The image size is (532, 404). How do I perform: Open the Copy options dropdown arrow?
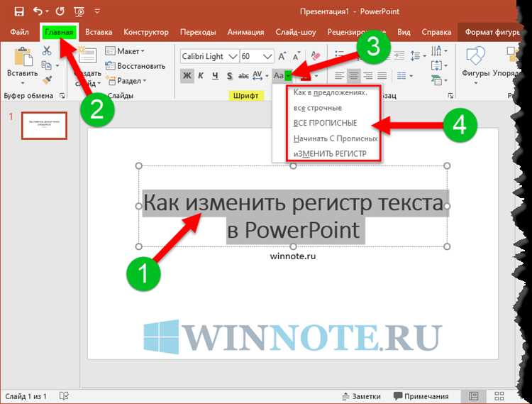click(x=57, y=65)
